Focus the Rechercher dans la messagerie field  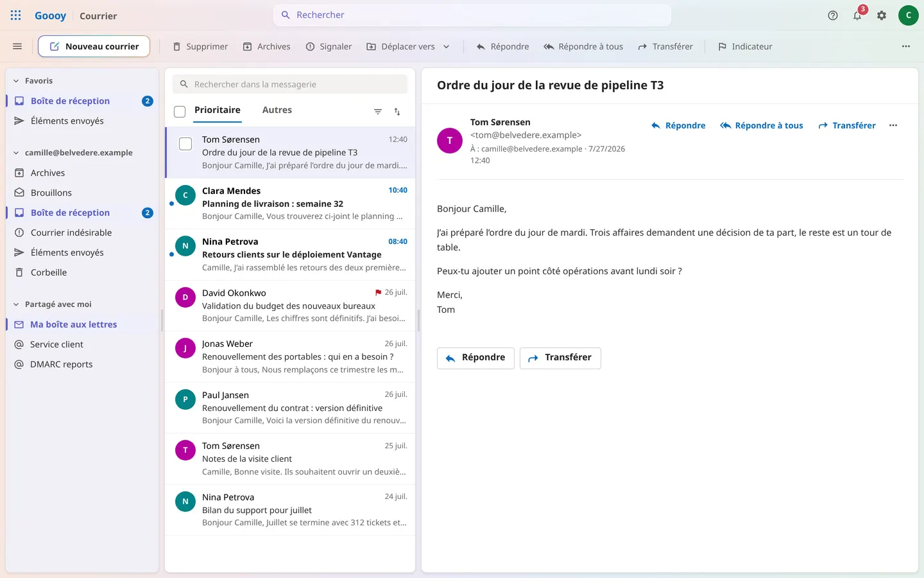290,84
